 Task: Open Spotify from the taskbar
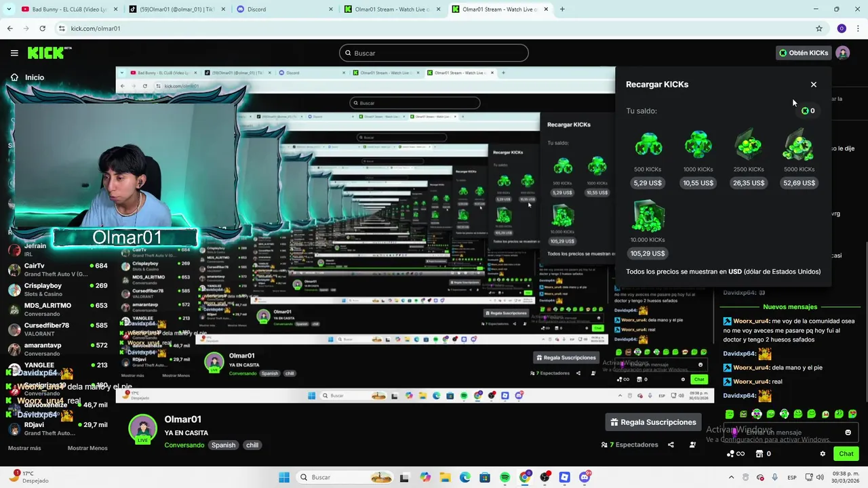click(505, 477)
